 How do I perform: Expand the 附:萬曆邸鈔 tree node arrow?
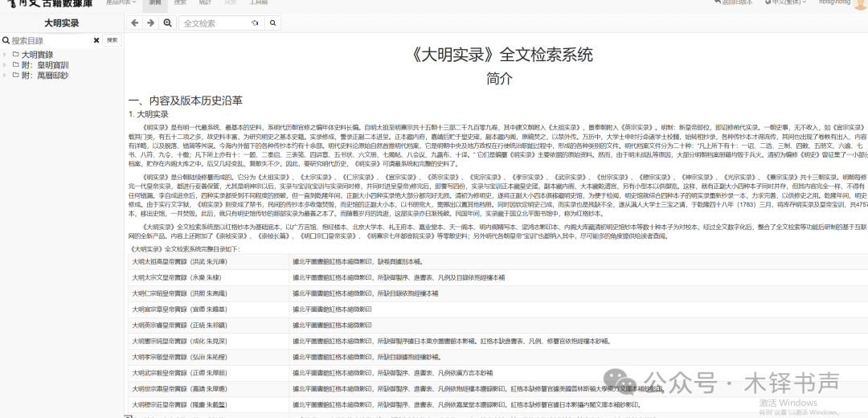5,75
